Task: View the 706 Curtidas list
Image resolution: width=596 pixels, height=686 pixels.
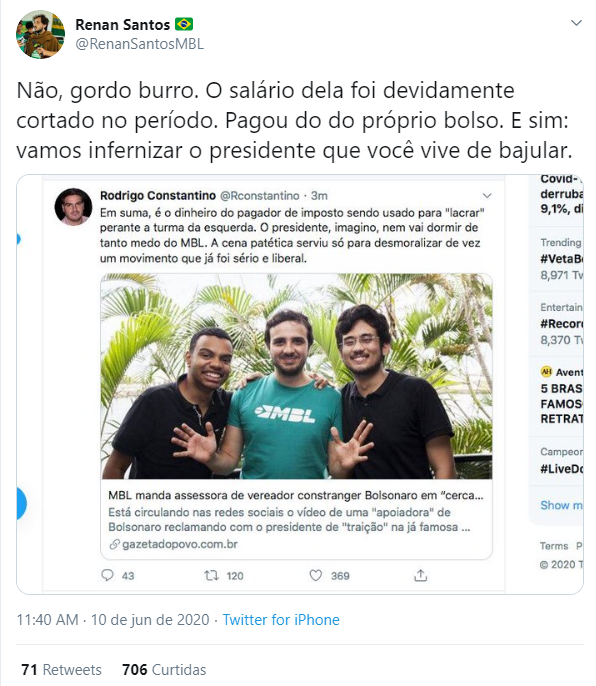Action: [x=164, y=670]
